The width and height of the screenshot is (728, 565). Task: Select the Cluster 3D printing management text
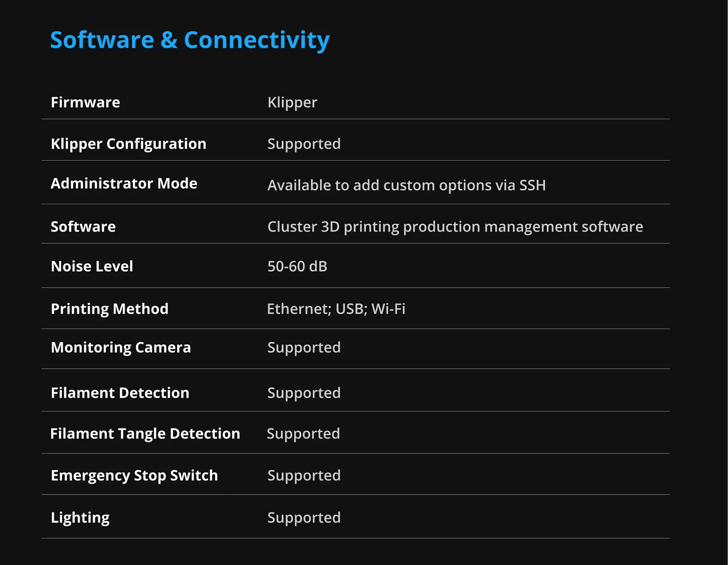tap(455, 227)
